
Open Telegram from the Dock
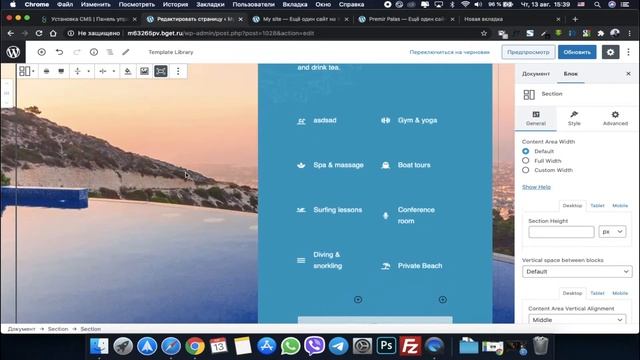(x=338, y=346)
